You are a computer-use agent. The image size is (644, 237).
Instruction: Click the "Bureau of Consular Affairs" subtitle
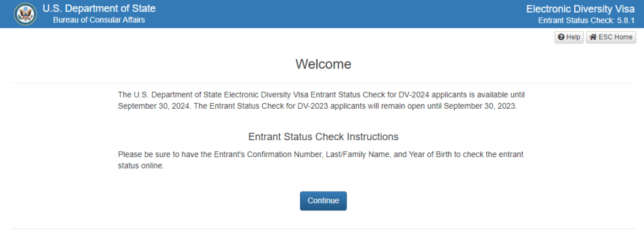click(x=99, y=19)
